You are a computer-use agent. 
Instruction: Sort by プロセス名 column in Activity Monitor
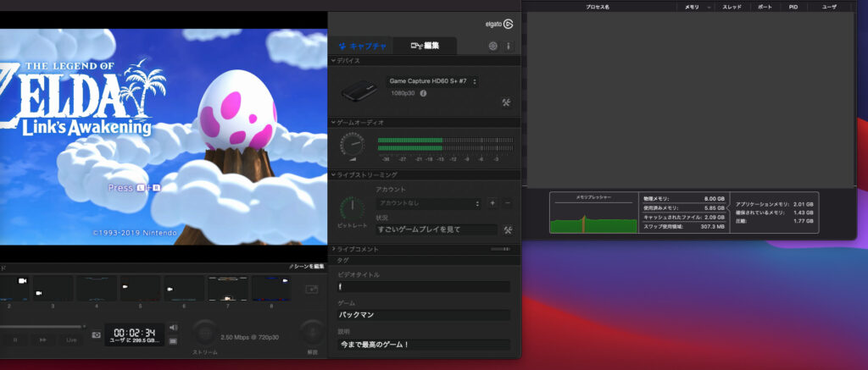tap(598, 7)
